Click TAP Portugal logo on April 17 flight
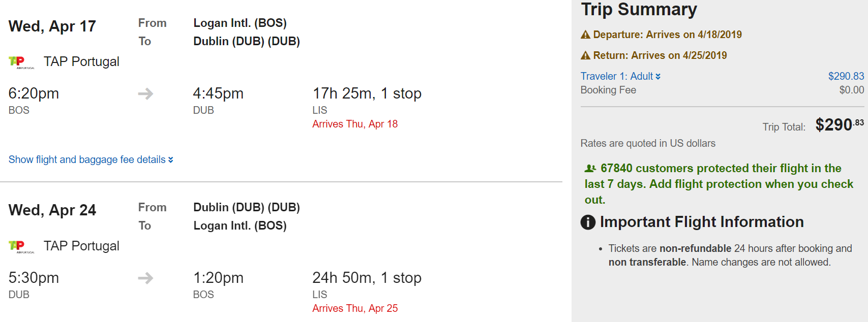This screenshot has width=868, height=322. click(21, 62)
